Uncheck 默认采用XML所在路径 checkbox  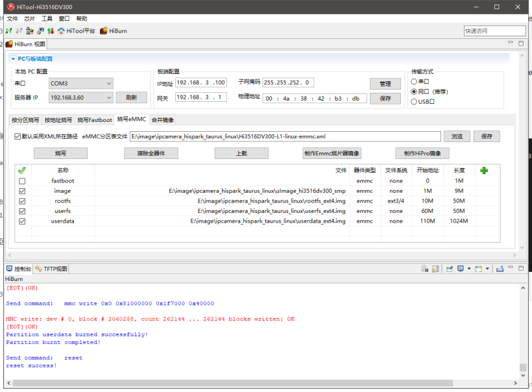18,136
